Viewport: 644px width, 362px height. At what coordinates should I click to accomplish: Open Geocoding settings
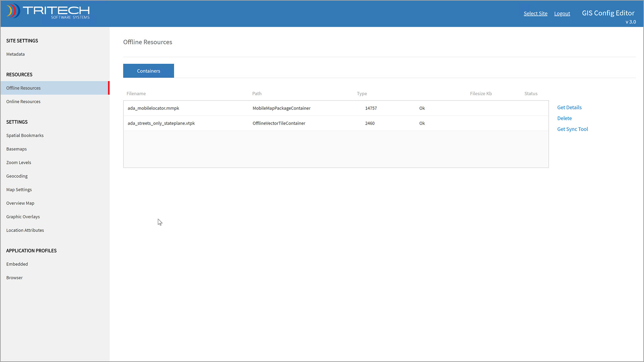pyautogui.click(x=17, y=176)
